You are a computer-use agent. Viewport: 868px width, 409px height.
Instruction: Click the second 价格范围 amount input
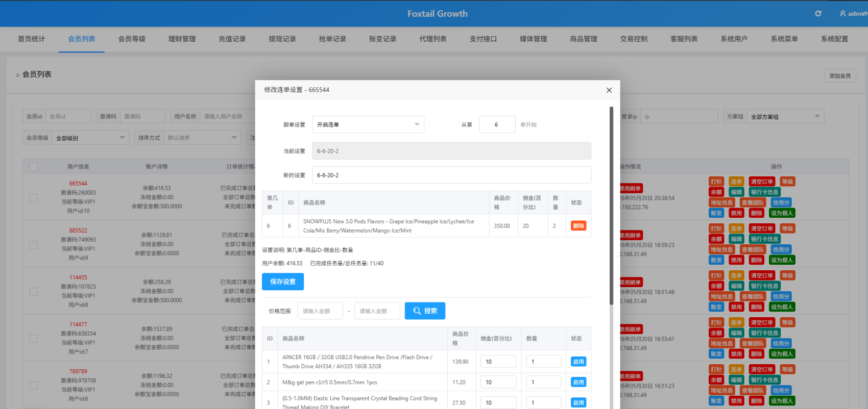[x=377, y=311]
